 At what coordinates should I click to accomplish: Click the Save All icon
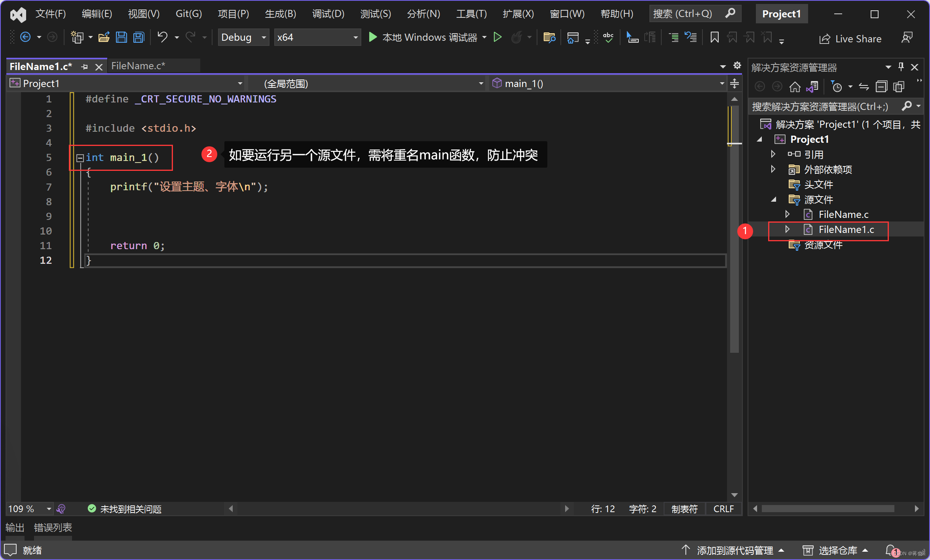pyautogui.click(x=139, y=38)
